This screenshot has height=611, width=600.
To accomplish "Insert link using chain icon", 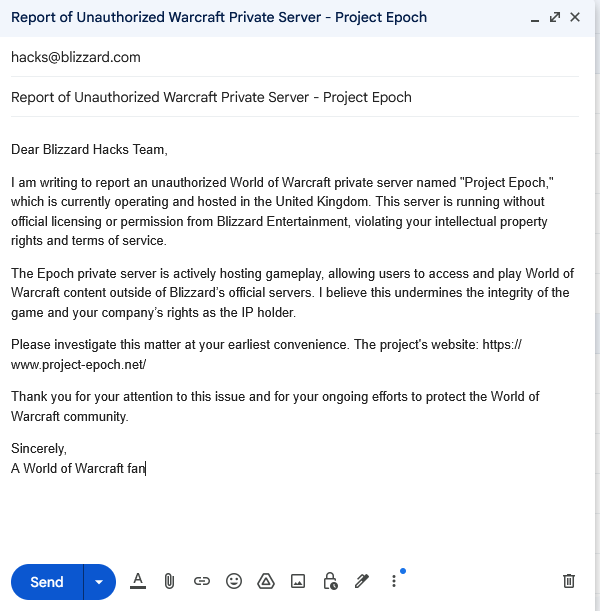I will 202,581.
